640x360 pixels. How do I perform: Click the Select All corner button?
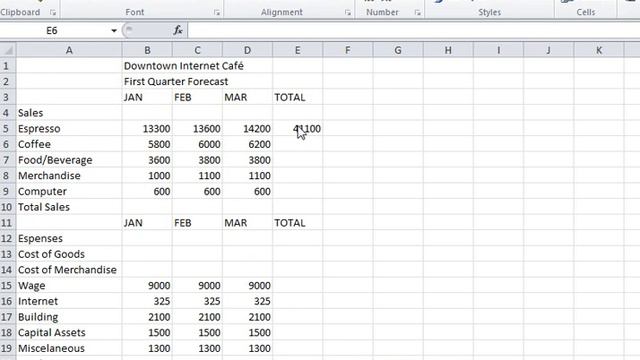click(8, 50)
